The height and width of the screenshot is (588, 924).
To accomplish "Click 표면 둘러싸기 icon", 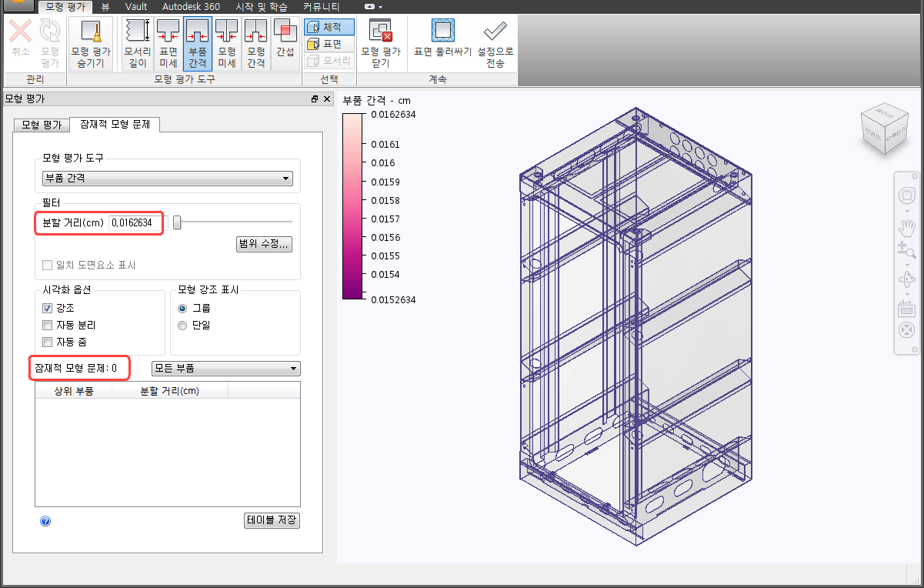I will coord(442,31).
